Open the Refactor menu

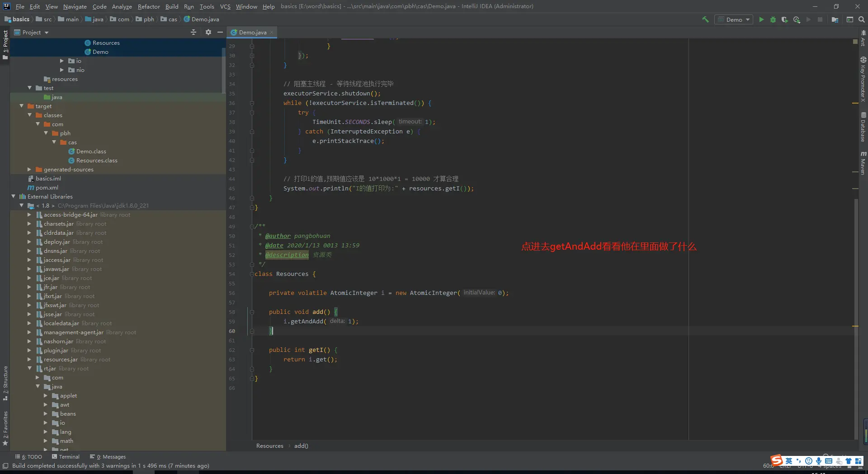click(149, 6)
